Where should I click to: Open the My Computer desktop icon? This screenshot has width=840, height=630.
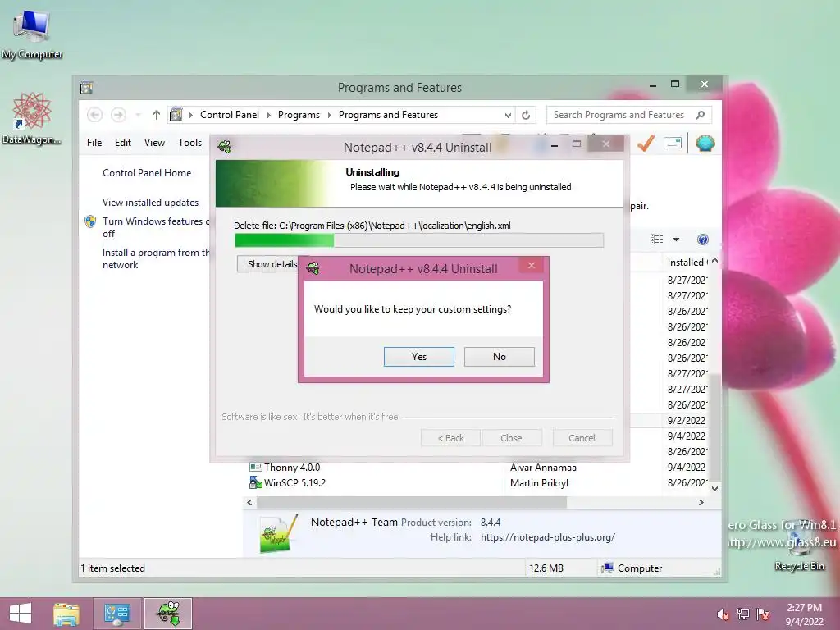coord(32,34)
